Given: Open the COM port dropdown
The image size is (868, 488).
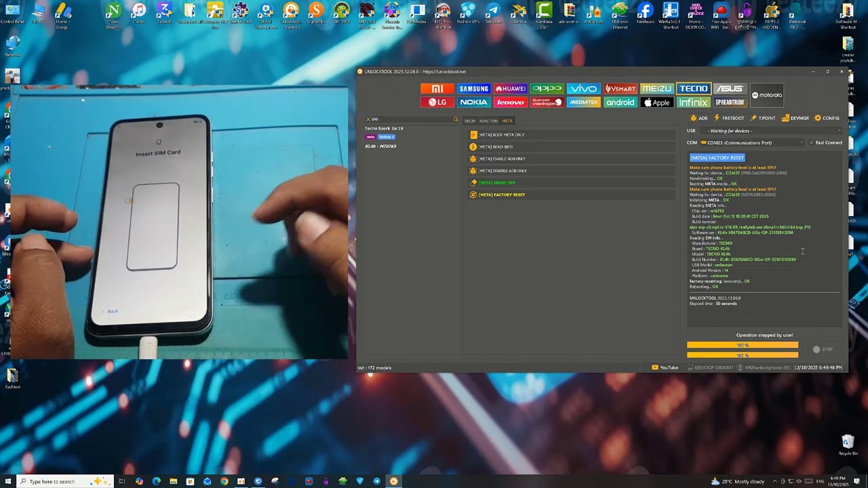Looking at the screenshot, I should (x=753, y=143).
